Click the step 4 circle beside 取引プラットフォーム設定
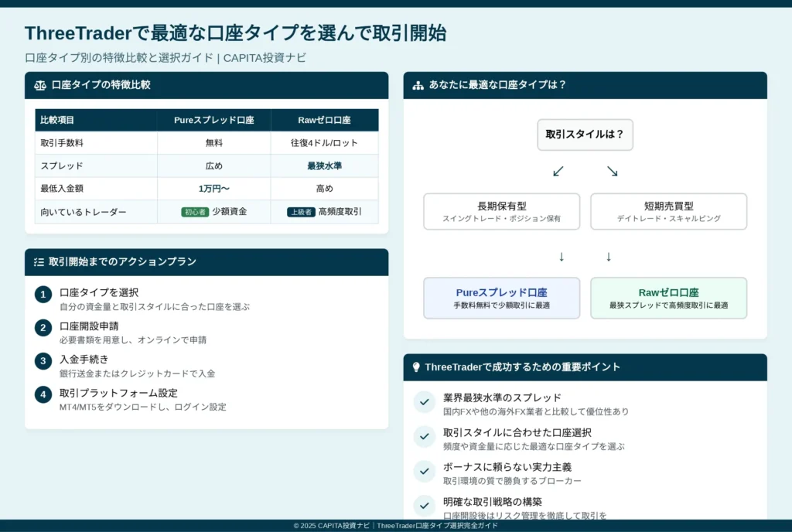The image size is (792, 532). 43,394
